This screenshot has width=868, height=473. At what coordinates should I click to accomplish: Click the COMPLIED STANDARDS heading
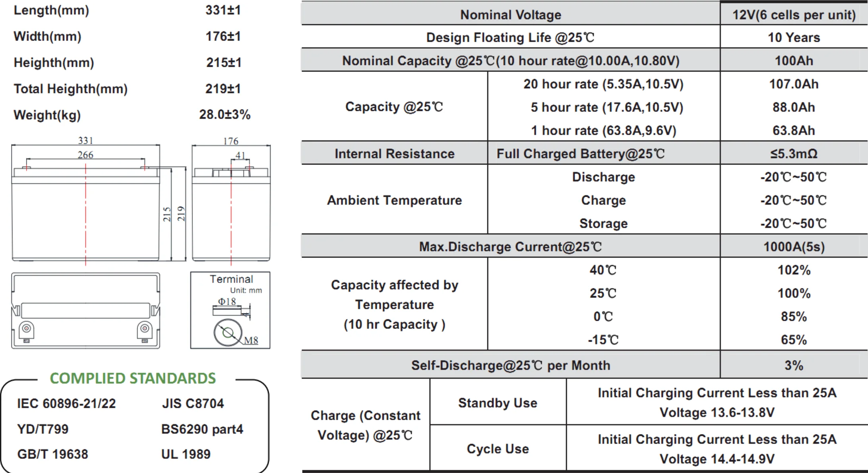coord(133,378)
